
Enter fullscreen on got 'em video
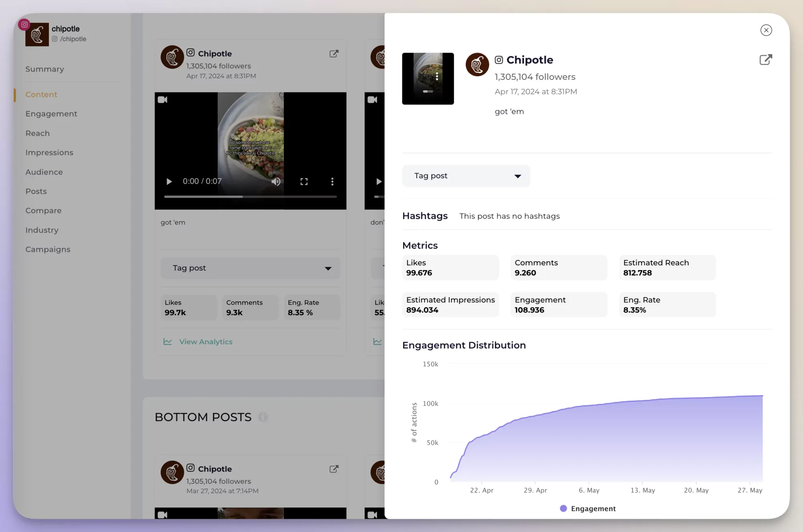coord(304,181)
